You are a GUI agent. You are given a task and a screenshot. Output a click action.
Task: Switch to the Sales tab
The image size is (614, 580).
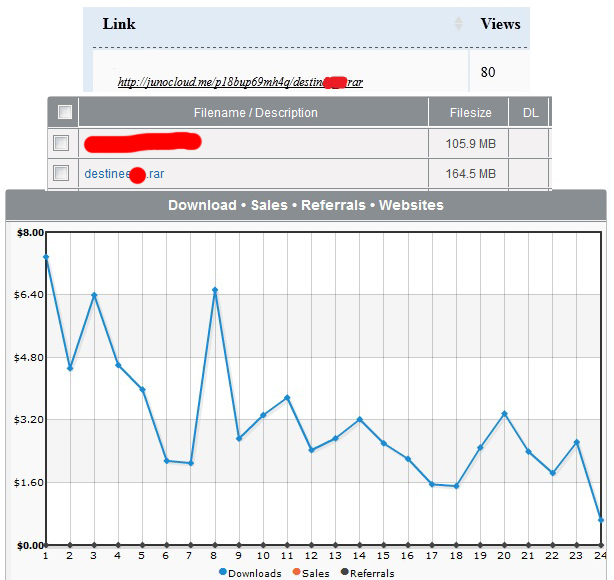pyautogui.click(x=269, y=205)
